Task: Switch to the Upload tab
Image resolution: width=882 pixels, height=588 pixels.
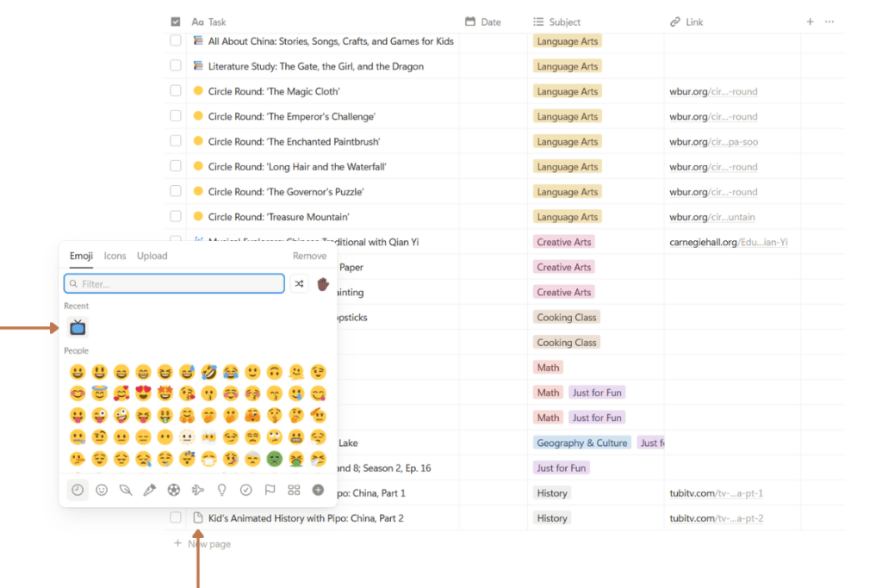Action: coord(152,256)
